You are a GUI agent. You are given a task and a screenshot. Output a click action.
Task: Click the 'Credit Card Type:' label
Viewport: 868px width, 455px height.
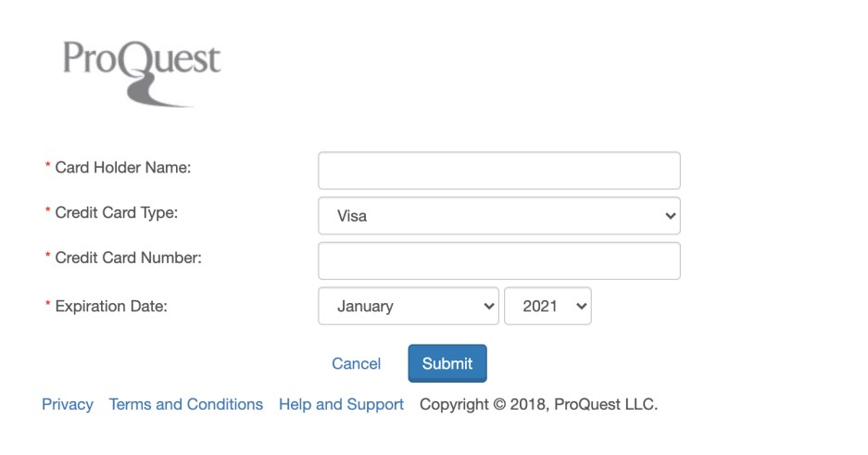116,213
